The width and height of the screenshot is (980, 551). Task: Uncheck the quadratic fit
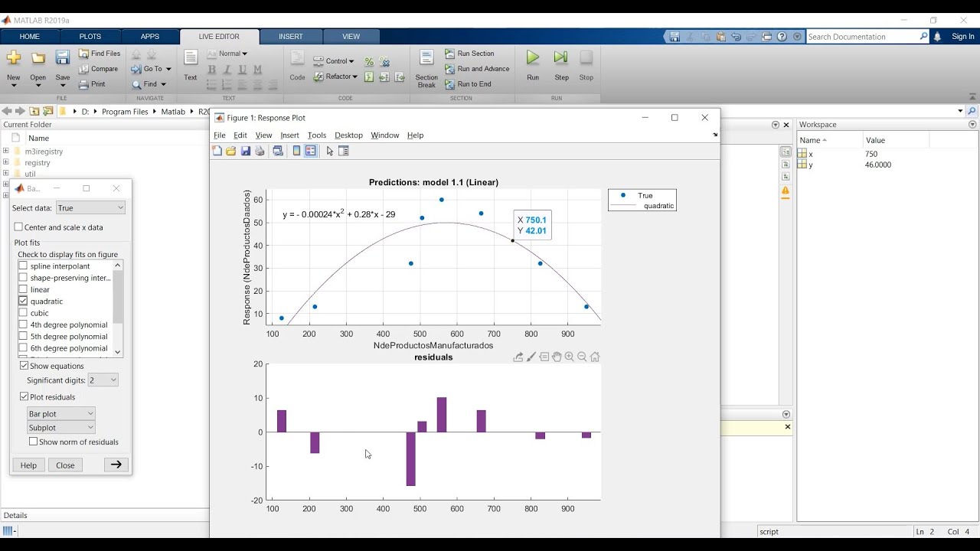click(23, 302)
